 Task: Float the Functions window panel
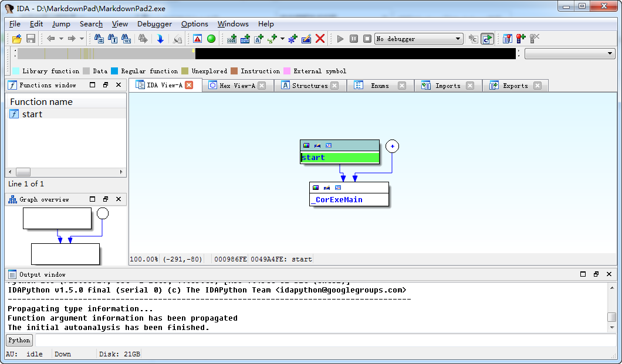[106, 85]
